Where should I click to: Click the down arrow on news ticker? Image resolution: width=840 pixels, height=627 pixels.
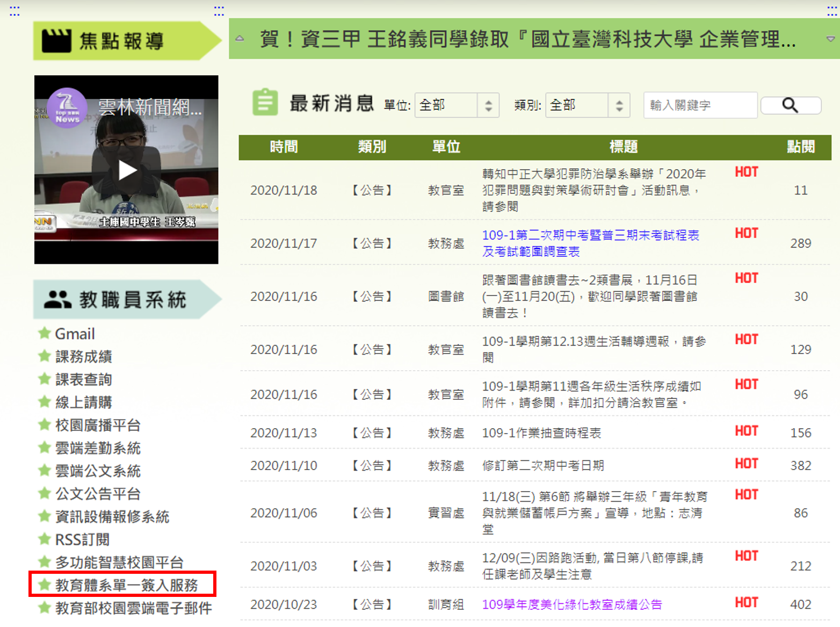(830, 39)
